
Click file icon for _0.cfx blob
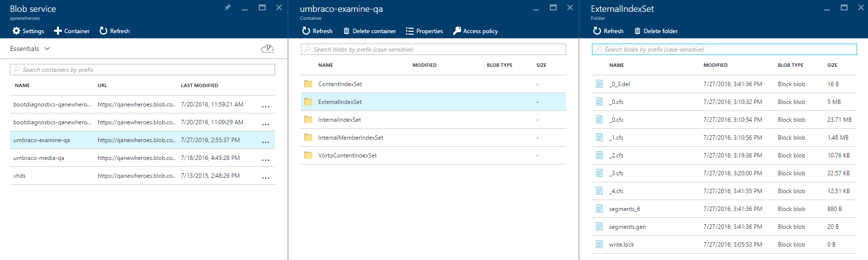(599, 119)
